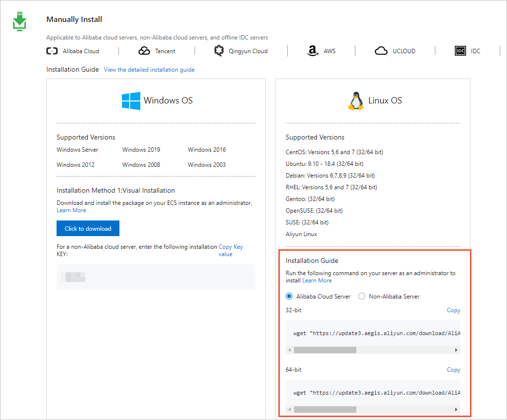The image size is (507, 420).
Task: Click the RHEL versions line
Action: [331, 187]
